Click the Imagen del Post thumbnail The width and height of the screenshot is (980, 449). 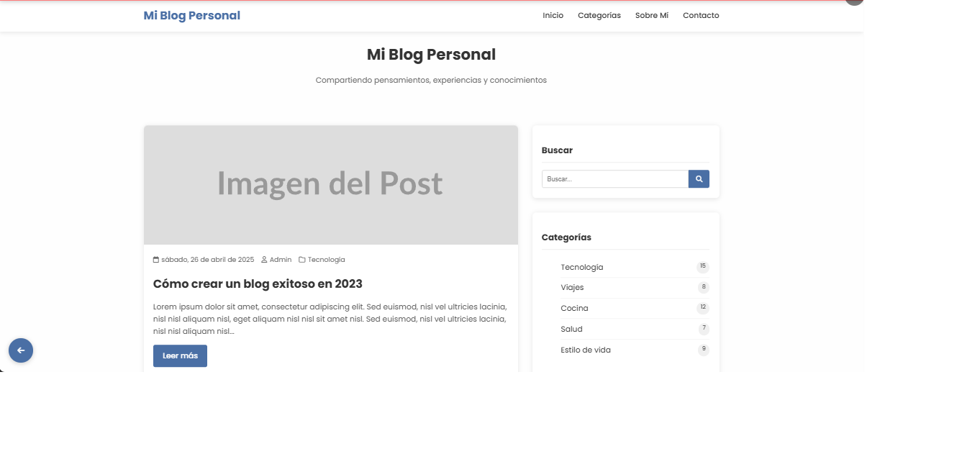click(x=330, y=185)
